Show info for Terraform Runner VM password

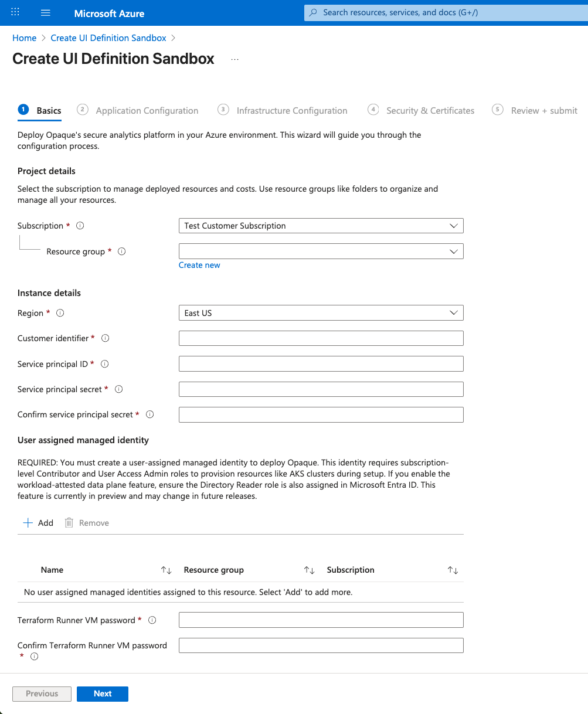[152, 620]
